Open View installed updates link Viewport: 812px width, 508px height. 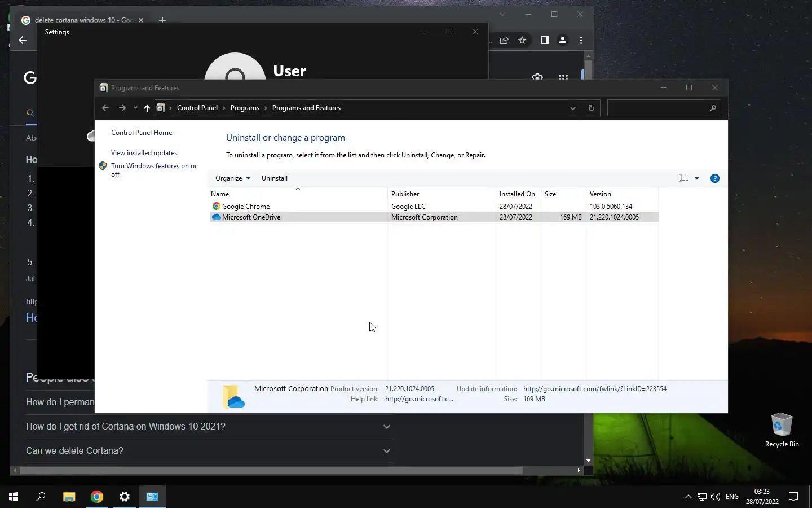pyautogui.click(x=144, y=153)
